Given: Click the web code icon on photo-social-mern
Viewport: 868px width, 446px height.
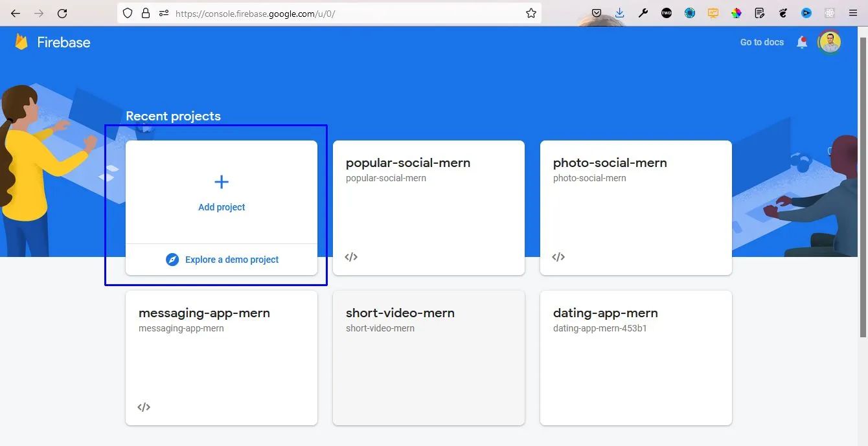Looking at the screenshot, I should pyautogui.click(x=558, y=257).
